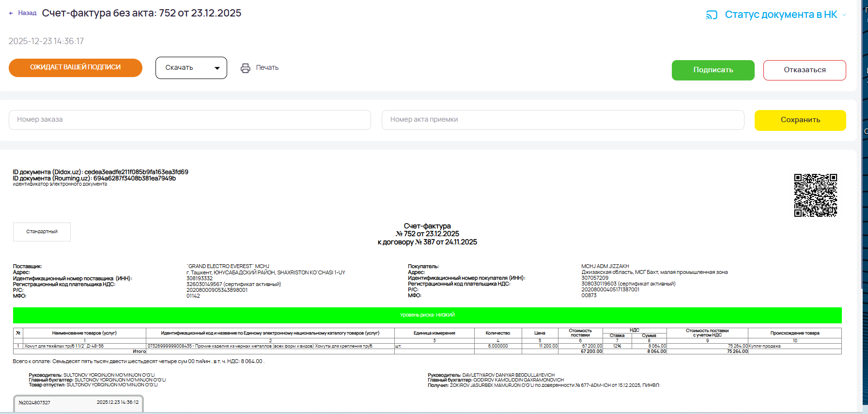868x414 pixels.
Task: Click the contract line № 387 от 24.11.2025
Action: (x=427, y=242)
